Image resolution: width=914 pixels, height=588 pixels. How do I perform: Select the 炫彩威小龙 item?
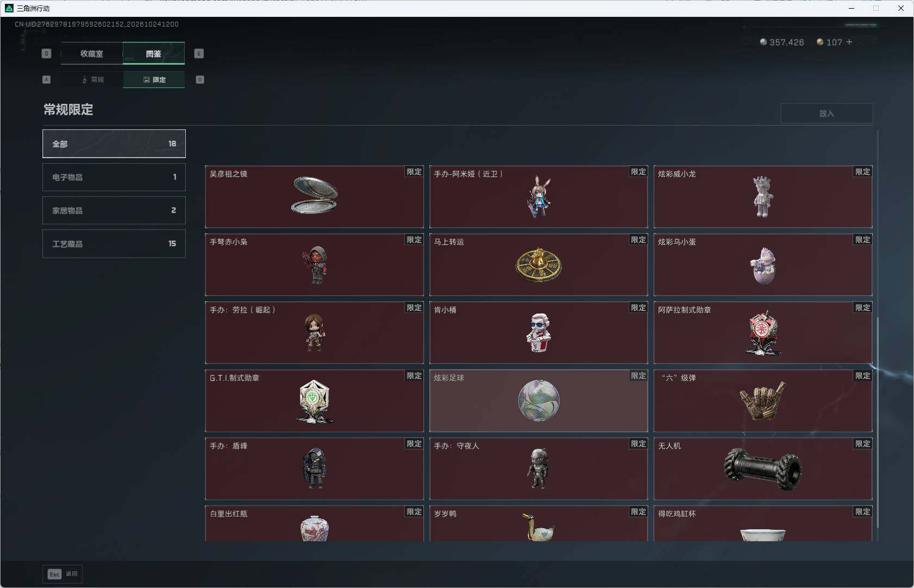tap(763, 197)
